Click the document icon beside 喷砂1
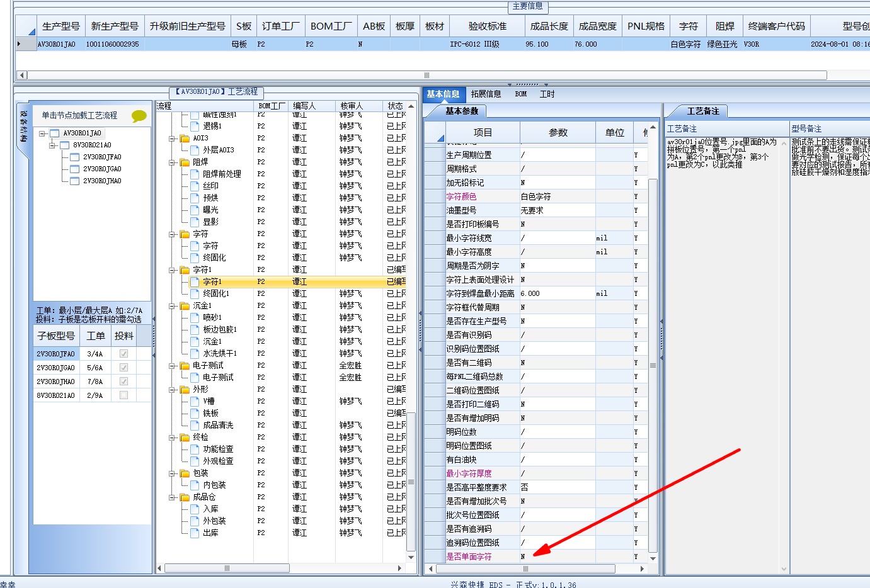This screenshot has height=588, width=870. tap(195, 318)
